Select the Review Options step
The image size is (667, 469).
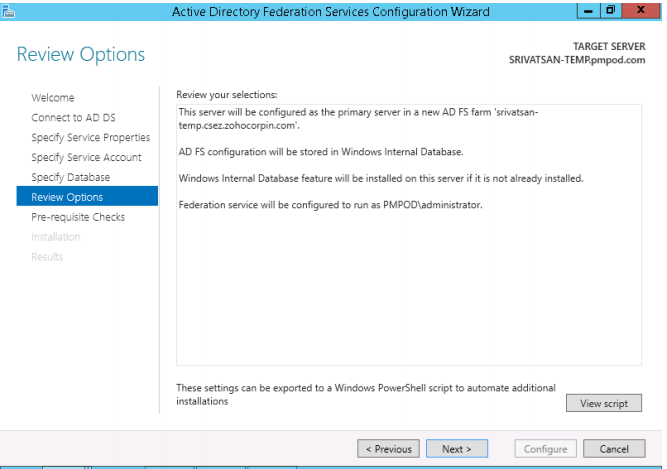pos(67,198)
